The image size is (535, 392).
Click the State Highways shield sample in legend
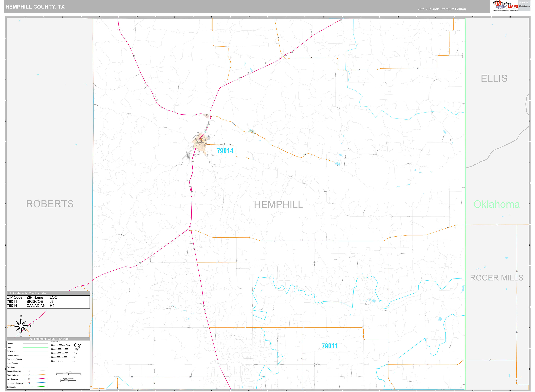tap(29, 375)
